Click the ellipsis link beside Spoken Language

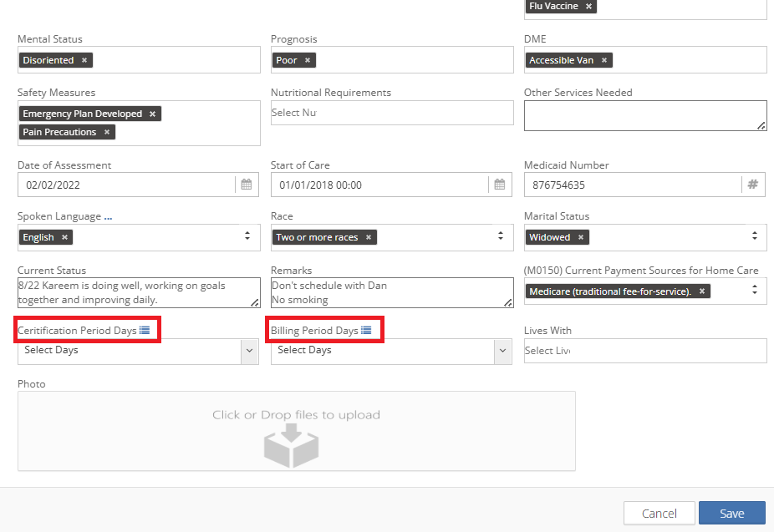pyautogui.click(x=109, y=217)
